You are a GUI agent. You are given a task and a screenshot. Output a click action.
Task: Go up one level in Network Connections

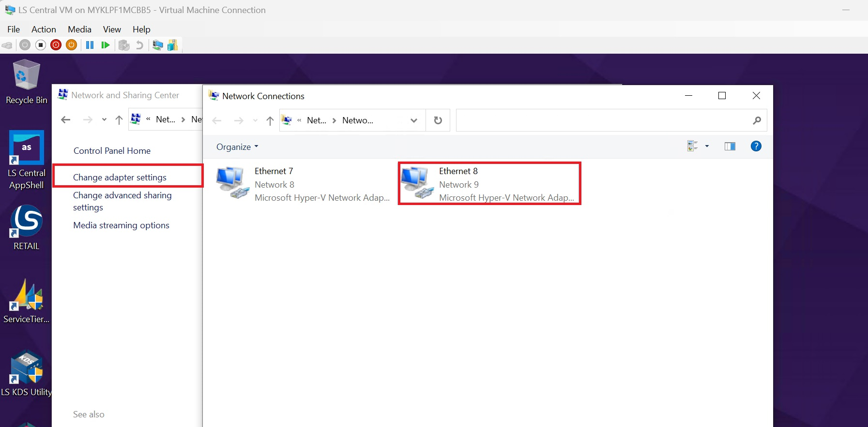[270, 120]
